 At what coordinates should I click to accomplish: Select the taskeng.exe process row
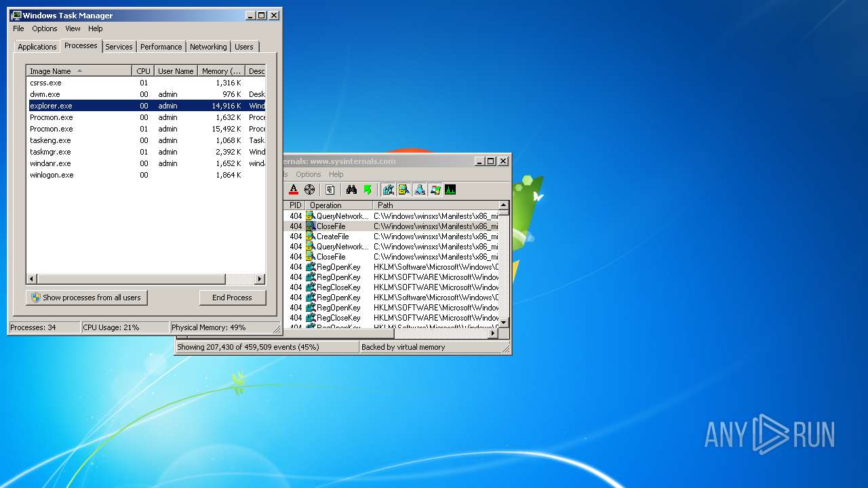click(x=146, y=140)
